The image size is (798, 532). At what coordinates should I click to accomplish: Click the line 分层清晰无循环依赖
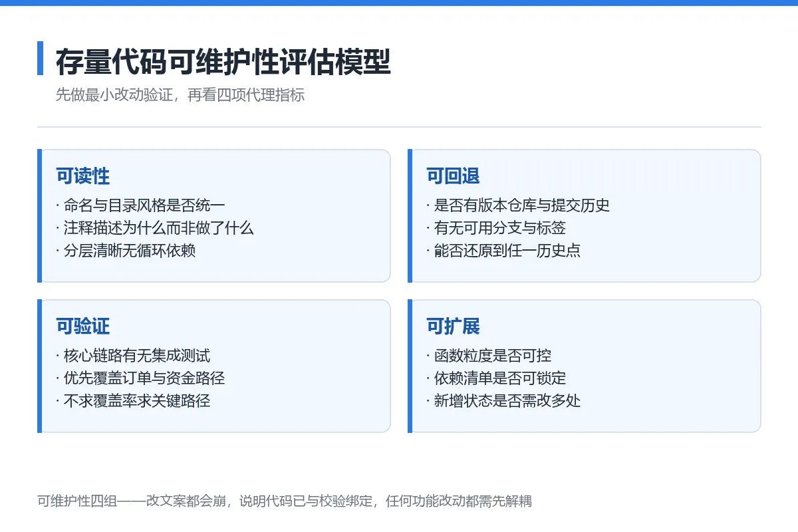(126, 251)
